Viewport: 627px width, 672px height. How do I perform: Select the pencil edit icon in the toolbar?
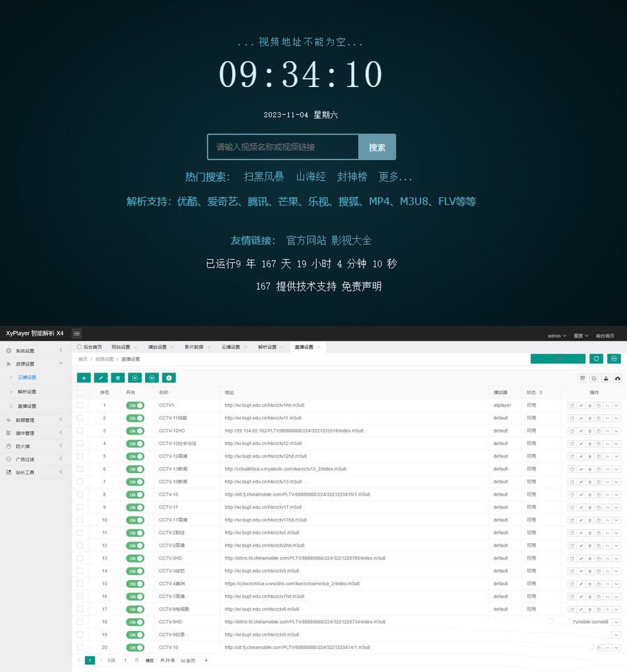[100, 377]
